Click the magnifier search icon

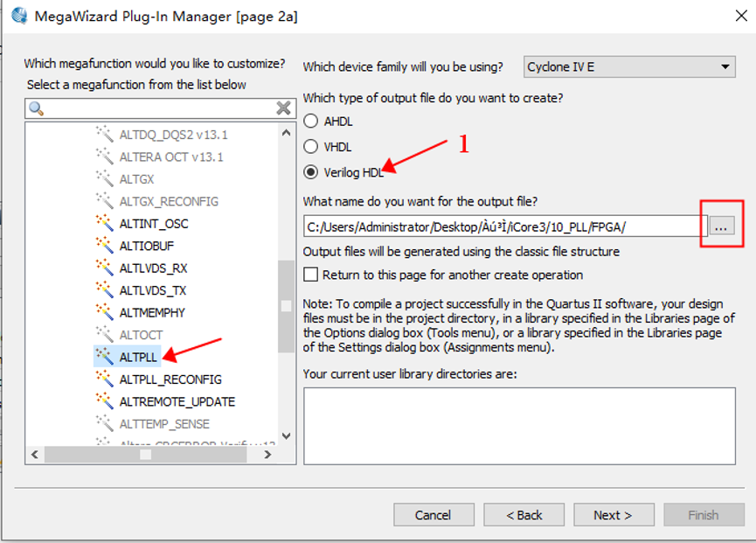click(37, 108)
